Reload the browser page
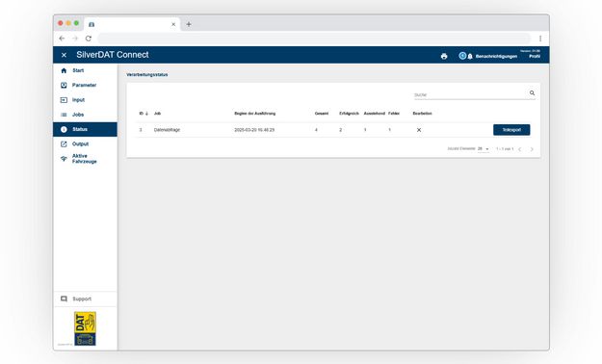 [x=89, y=39]
